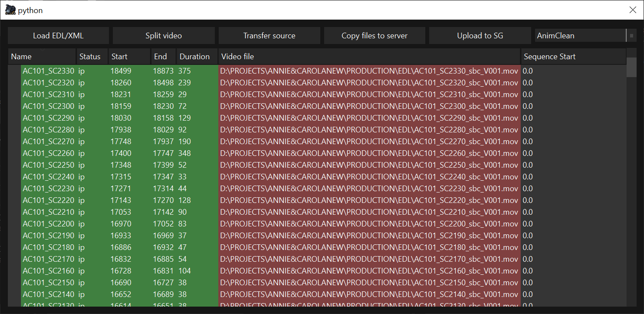
Task: Click the Load EDL/XML button
Action: point(58,36)
